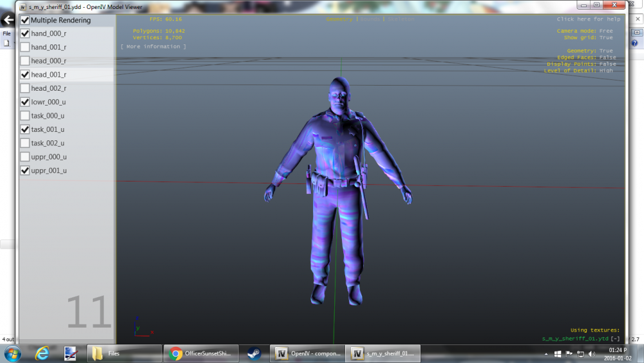
Task: Switch to Chrome OfficerSunsetShi window
Action: [x=201, y=353]
